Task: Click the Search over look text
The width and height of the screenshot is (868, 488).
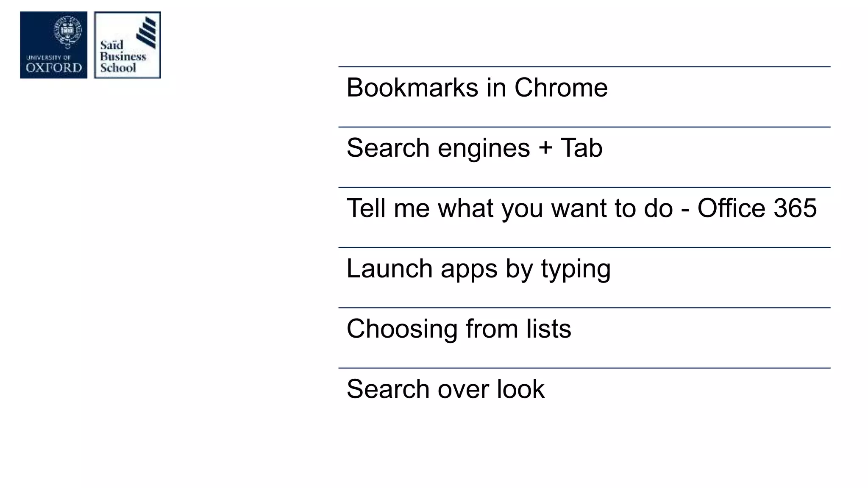Action: pos(445,389)
